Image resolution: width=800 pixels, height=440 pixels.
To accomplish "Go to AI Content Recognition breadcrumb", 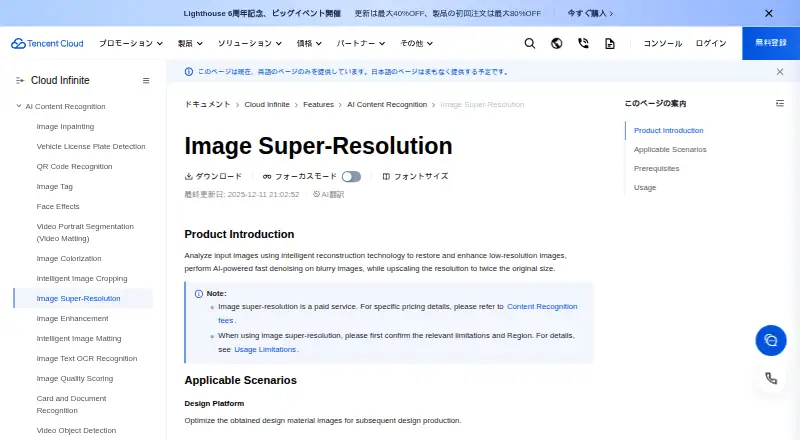I will [x=387, y=105].
